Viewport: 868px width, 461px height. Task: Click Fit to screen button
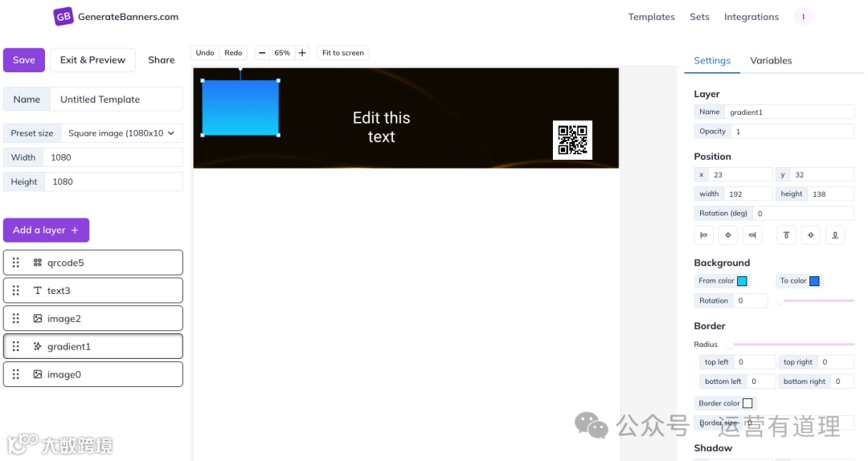(342, 53)
